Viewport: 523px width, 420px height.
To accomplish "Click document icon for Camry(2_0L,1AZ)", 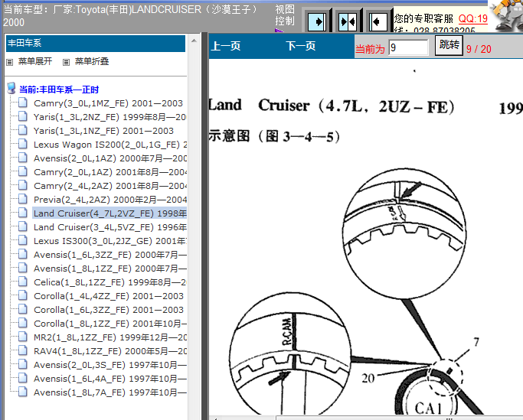I will (x=23, y=171).
